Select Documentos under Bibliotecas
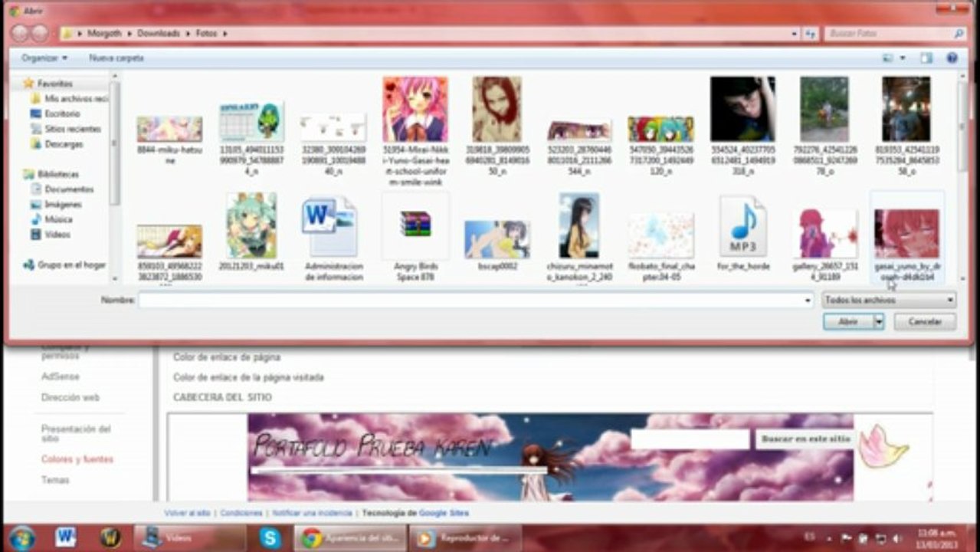980x552 pixels. click(x=69, y=189)
